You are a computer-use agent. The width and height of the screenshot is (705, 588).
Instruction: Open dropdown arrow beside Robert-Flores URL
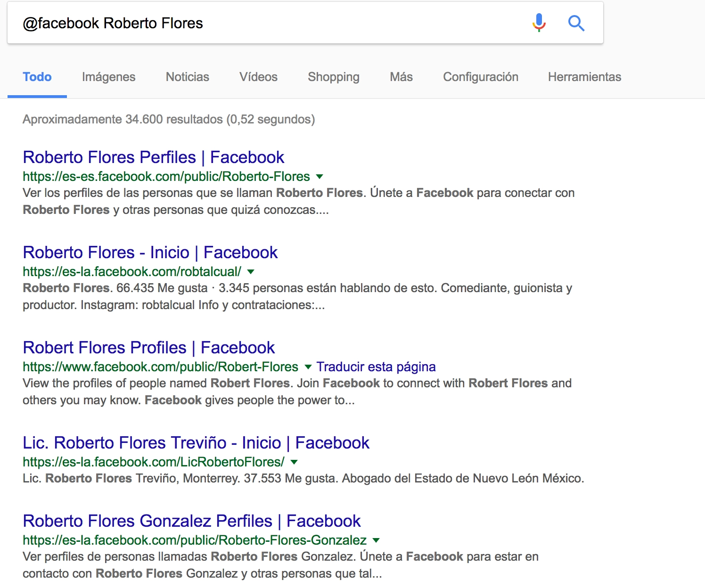(308, 367)
